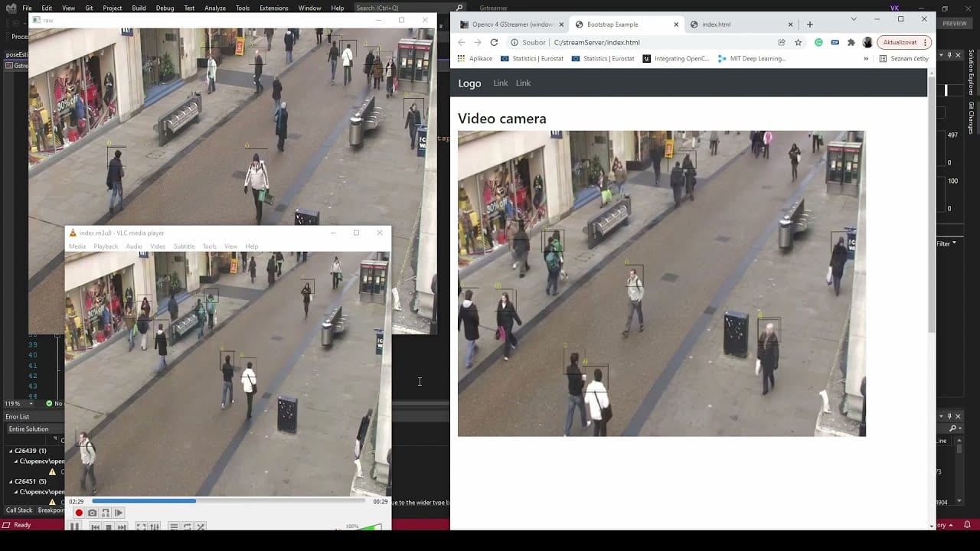Viewport: 980px width, 551px height.
Task: Open the Chrome extensions puzzle icon
Action: coord(851,42)
